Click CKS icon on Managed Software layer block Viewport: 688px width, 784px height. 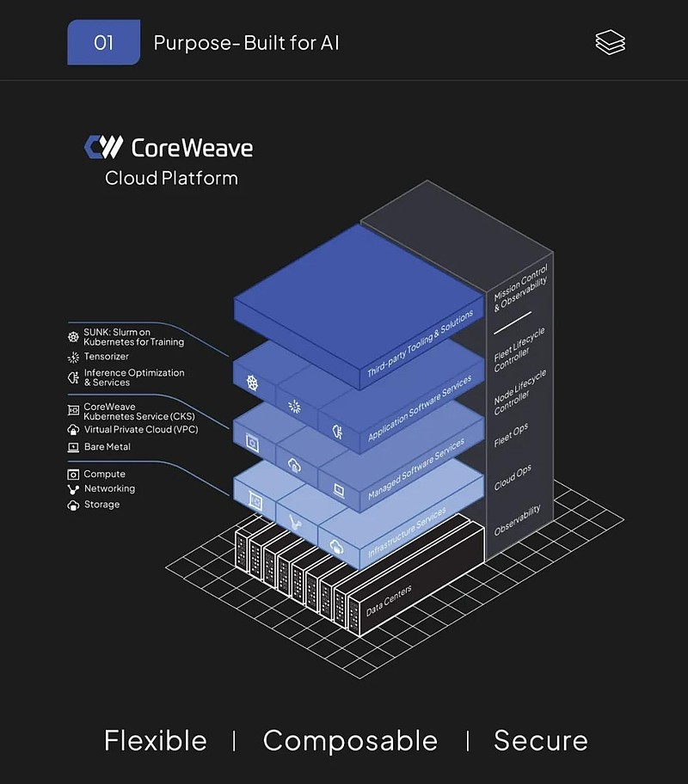pos(252,443)
